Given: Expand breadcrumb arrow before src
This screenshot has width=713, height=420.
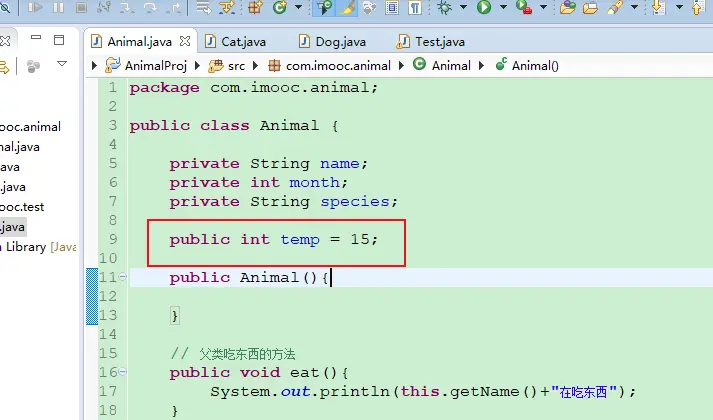Looking at the screenshot, I should point(197,65).
